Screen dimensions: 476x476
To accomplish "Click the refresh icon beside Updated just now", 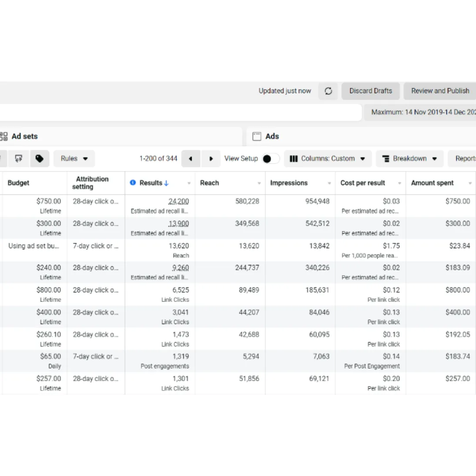I will (x=328, y=91).
